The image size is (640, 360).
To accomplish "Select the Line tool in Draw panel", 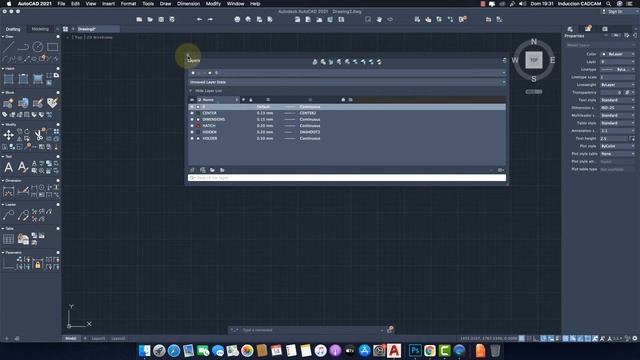I will pyautogui.click(x=9, y=47).
